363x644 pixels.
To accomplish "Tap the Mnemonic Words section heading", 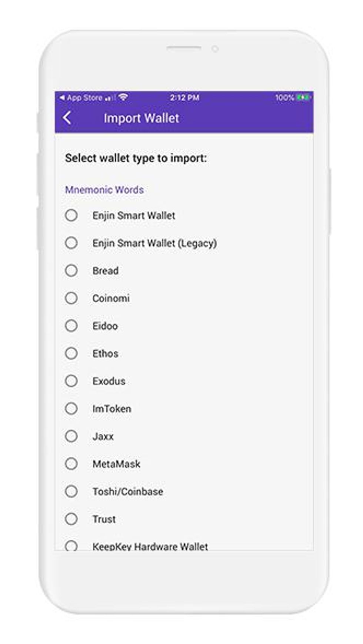I will [x=104, y=190].
